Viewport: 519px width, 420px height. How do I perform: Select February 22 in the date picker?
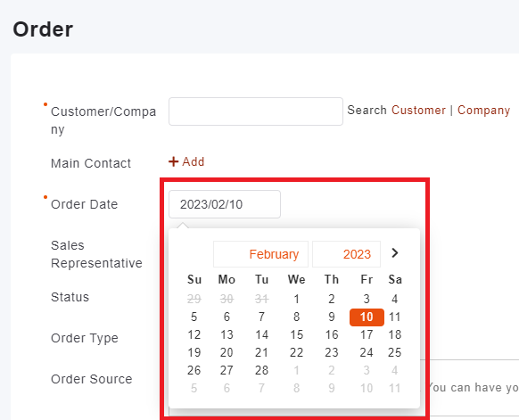297,353
